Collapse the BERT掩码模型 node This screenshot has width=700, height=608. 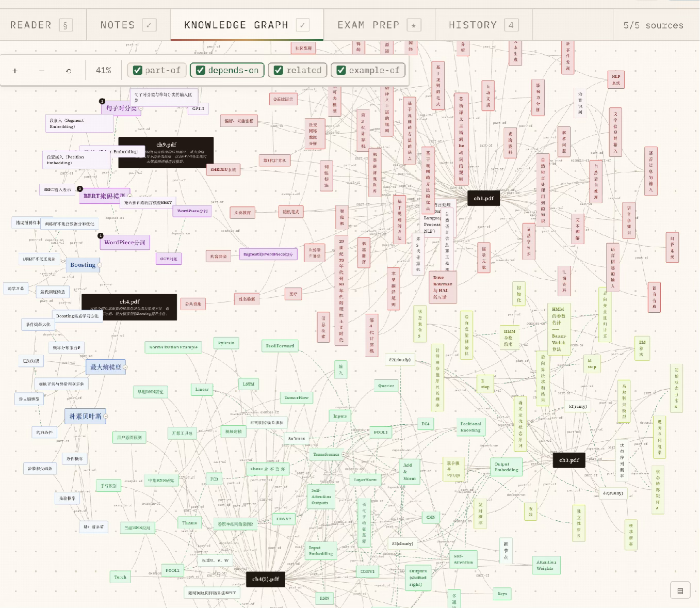pyautogui.click(x=130, y=196)
